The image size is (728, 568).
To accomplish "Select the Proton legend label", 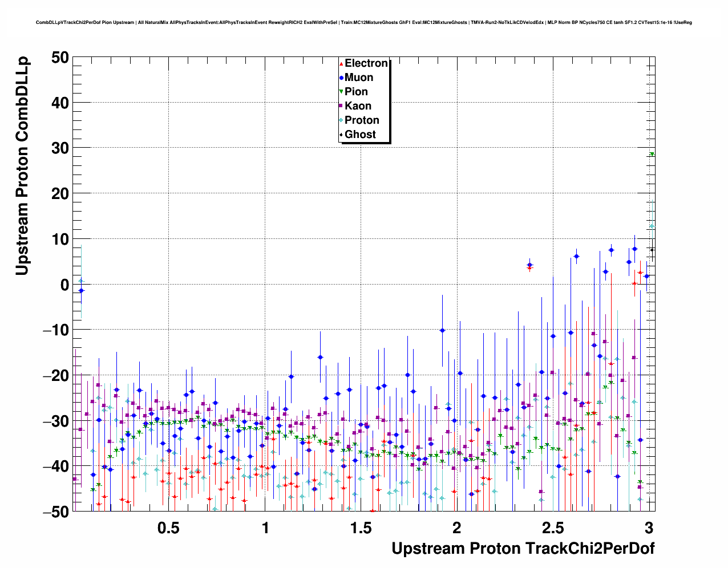I will (x=362, y=120).
